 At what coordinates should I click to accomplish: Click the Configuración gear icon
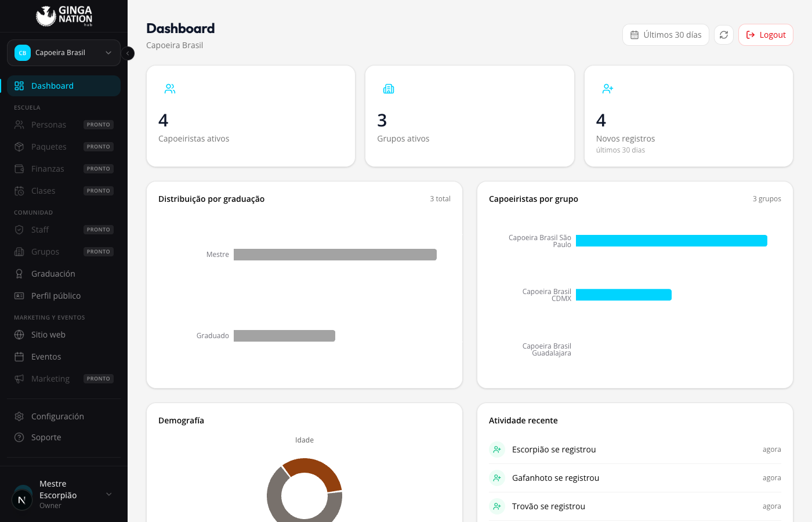[19, 416]
